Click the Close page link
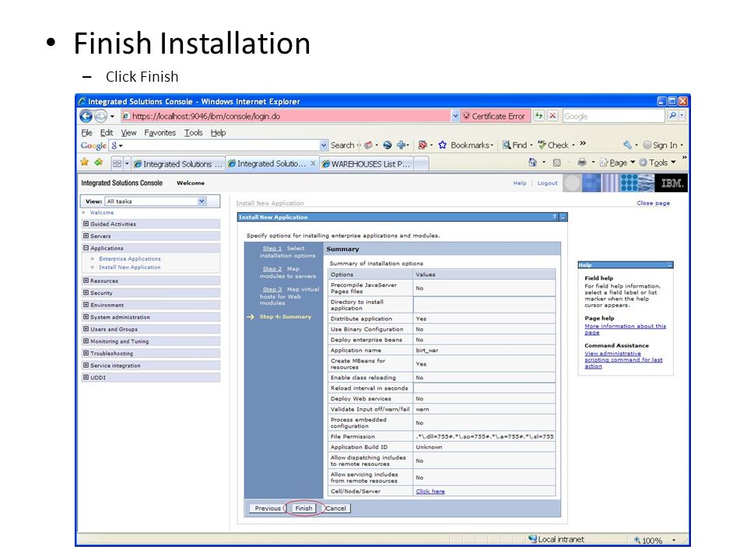The image size is (747, 560). tap(653, 203)
